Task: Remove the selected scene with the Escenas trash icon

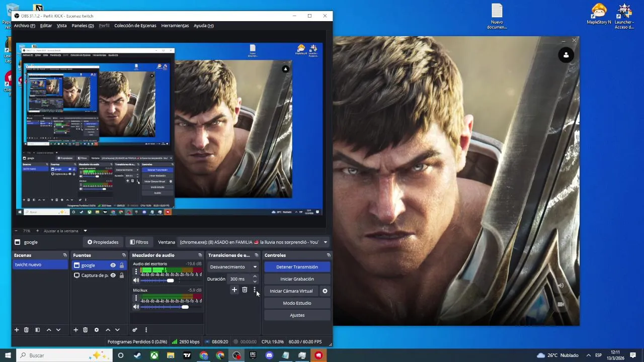Action: (x=26, y=330)
